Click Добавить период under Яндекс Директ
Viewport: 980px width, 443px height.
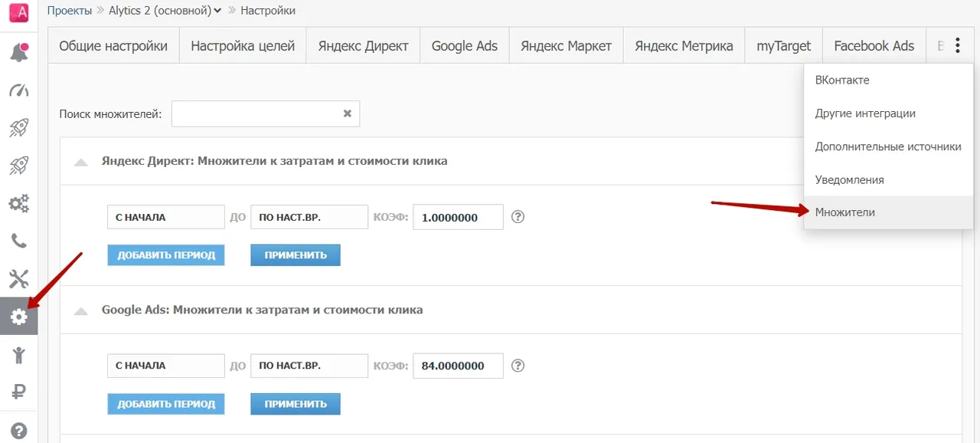pyautogui.click(x=166, y=255)
